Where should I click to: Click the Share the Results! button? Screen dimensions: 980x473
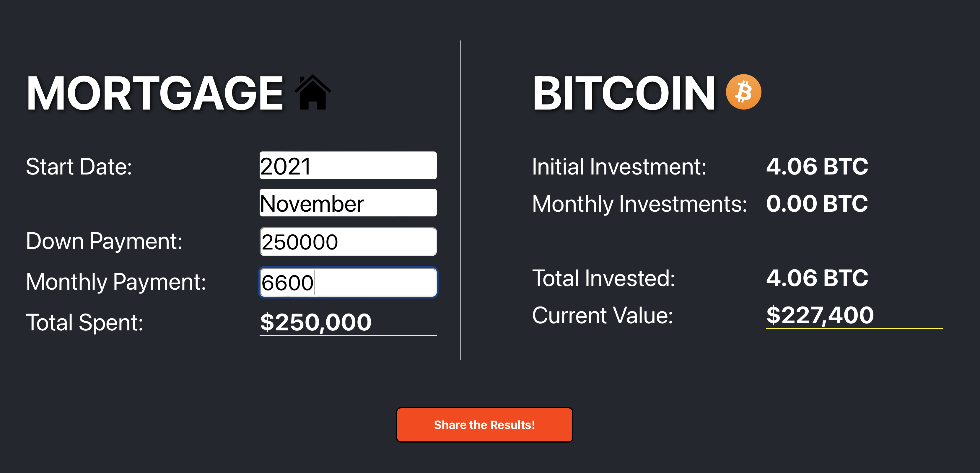coord(484,425)
